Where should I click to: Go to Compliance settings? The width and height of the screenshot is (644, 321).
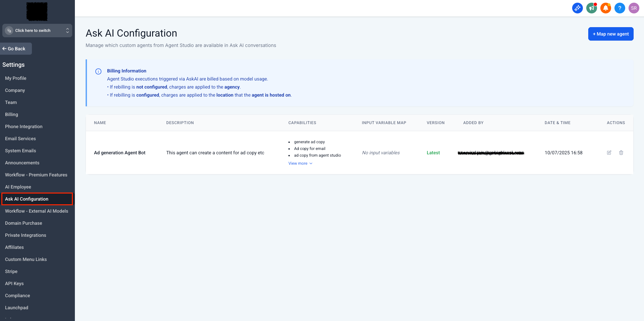(17, 296)
